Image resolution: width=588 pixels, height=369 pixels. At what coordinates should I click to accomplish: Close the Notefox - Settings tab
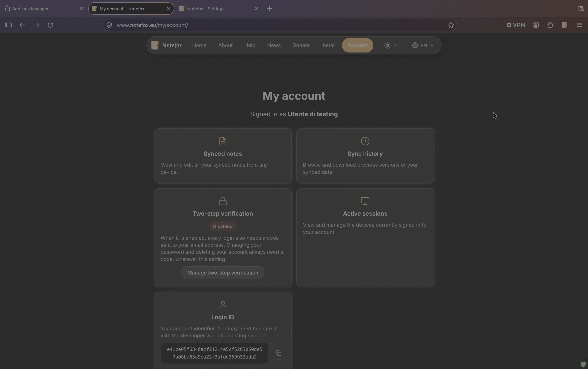(256, 9)
